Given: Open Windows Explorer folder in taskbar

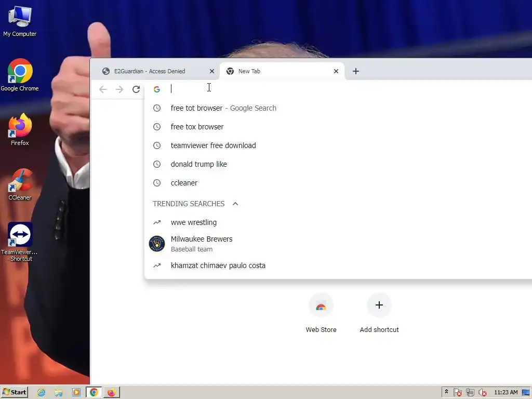Looking at the screenshot, I should coord(59,393).
